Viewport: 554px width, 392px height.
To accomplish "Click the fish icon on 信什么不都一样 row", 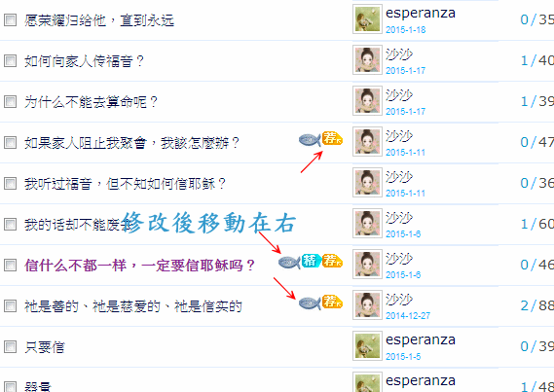I will pos(289,263).
